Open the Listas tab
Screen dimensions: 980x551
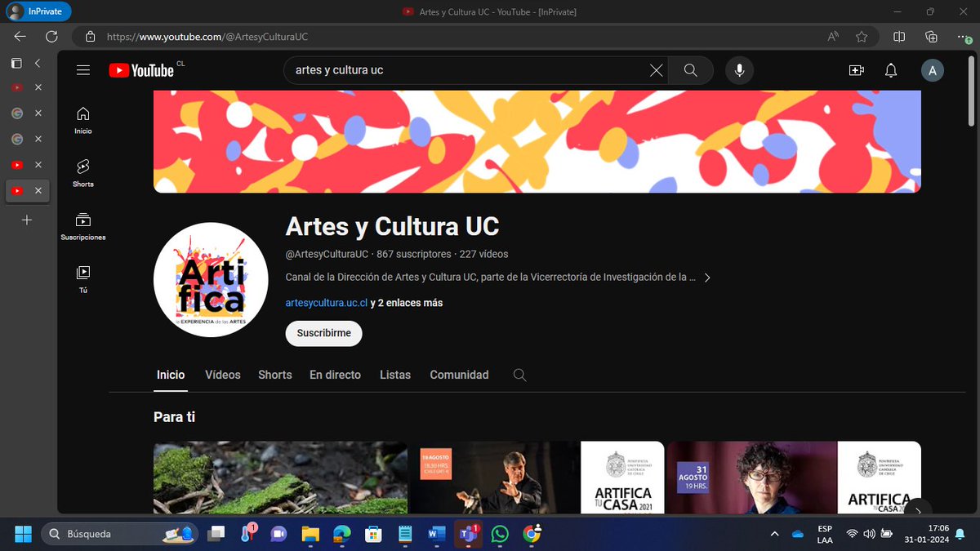click(395, 375)
